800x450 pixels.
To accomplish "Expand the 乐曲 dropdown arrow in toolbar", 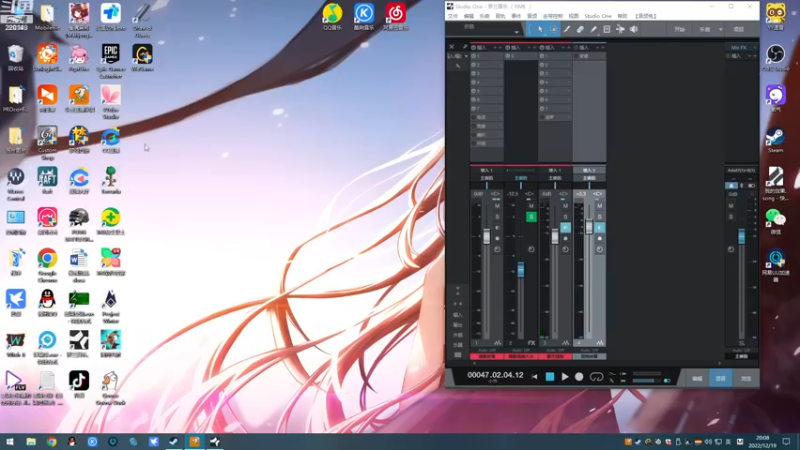I will 720,30.
